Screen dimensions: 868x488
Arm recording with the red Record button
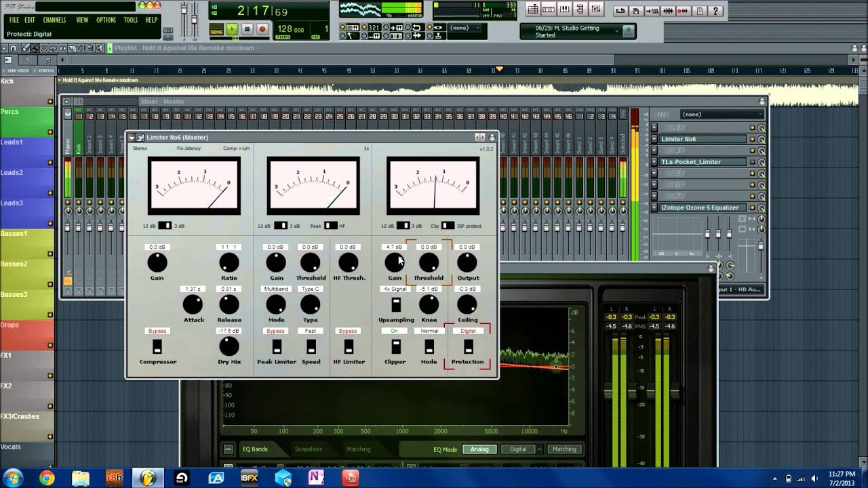pyautogui.click(x=262, y=29)
